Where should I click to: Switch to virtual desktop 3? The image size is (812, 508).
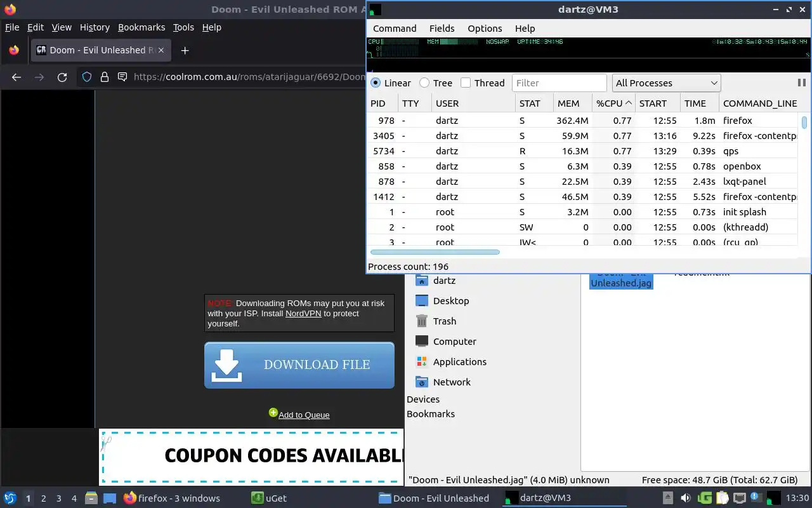coord(59,498)
